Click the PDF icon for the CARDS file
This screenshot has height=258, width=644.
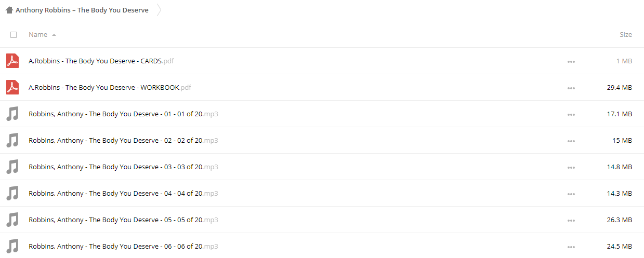click(12, 61)
